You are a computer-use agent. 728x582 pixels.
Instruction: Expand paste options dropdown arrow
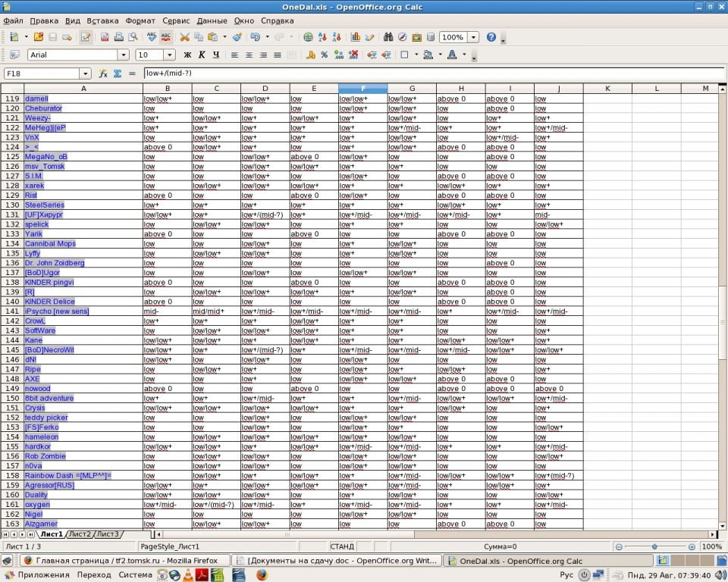point(224,37)
